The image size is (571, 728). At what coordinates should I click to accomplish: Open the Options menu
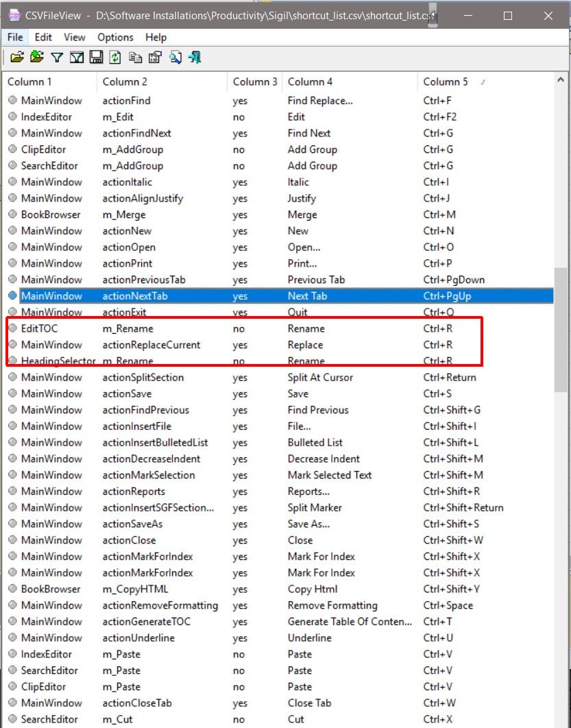tap(115, 37)
